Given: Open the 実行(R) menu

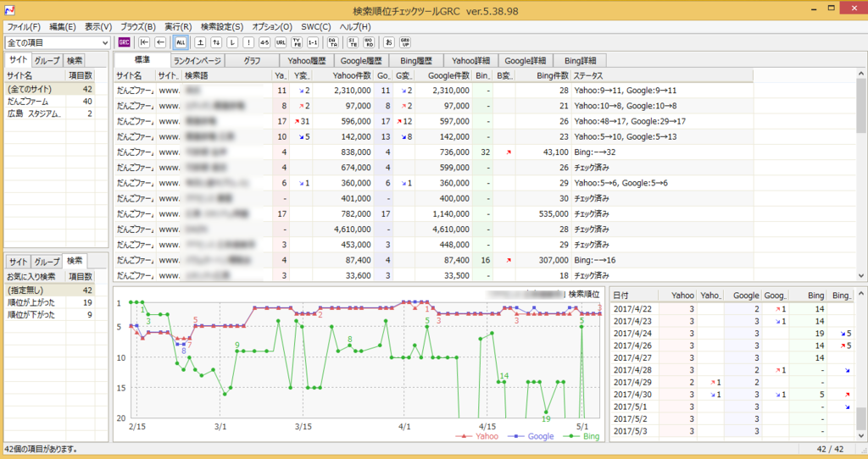Looking at the screenshot, I should pos(178,26).
